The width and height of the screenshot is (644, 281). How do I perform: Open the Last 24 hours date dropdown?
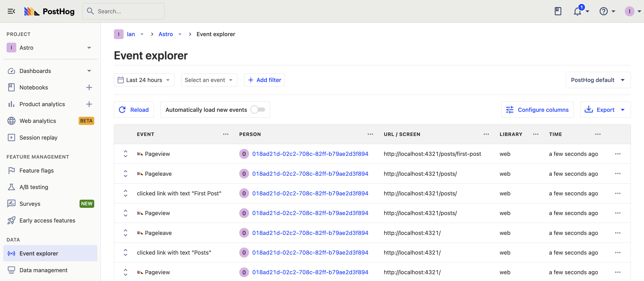144,80
